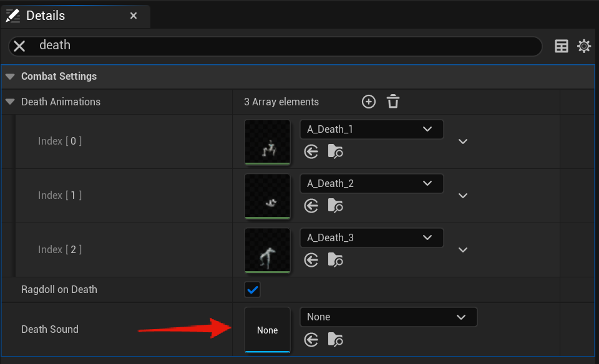Open the A_Death_1 asset dropdown
This screenshot has width=599, height=364.
tap(372, 130)
